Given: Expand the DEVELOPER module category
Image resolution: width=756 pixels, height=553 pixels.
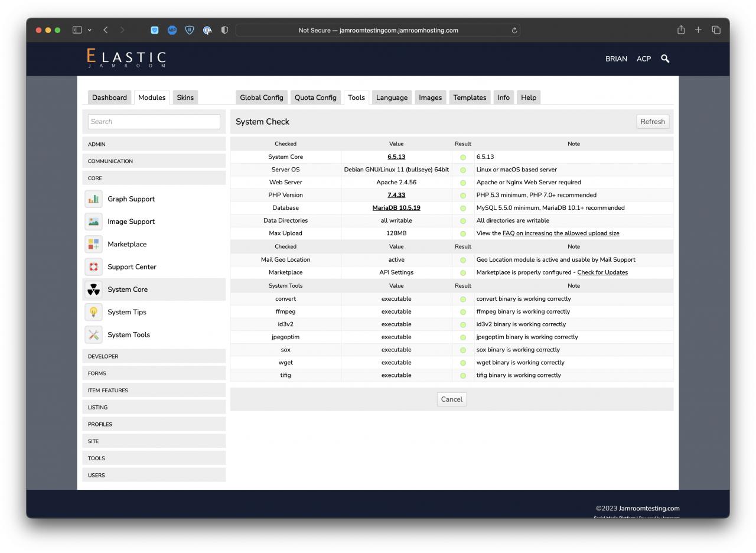Looking at the screenshot, I should (x=154, y=356).
